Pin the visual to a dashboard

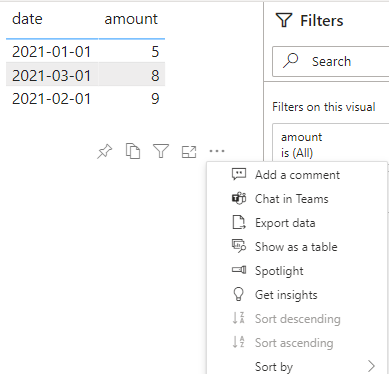coord(105,152)
